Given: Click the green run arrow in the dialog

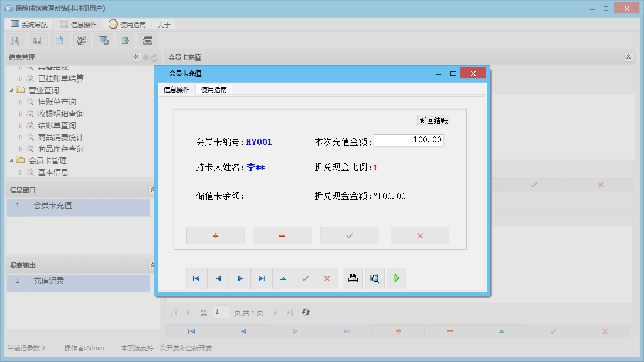Looking at the screenshot, I should [396, 278].
